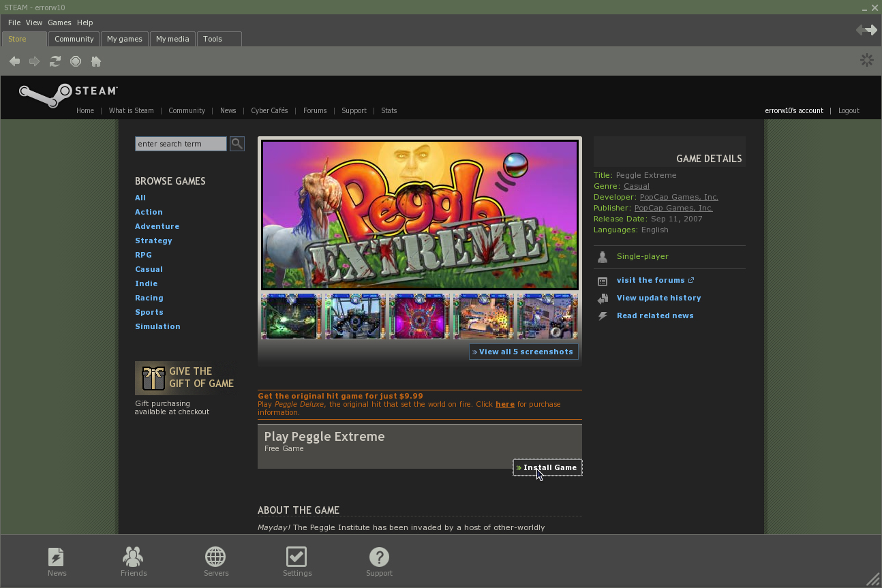The width and height of the screenshot is (882, 588).
Task: Open the first screenshot thumbnail
Action: 291,316
